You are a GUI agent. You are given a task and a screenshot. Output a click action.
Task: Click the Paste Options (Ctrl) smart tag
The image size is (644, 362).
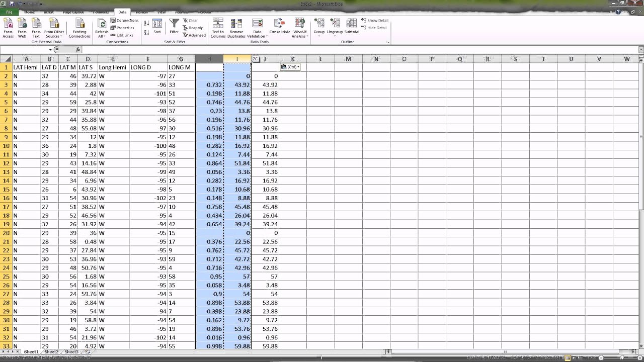pyautogui.click(x=290, y=67)
